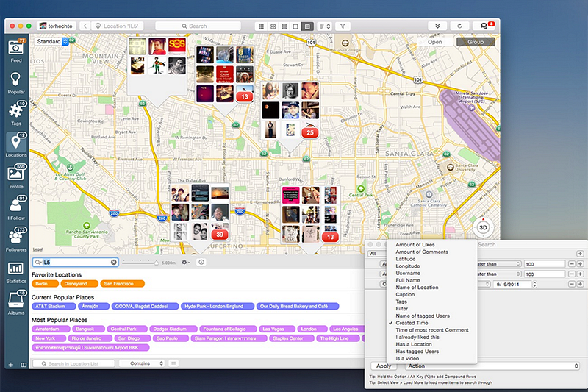Open the Tags hashtag section
Image resolution: width=588 pixels, height=392 pixels.
pyautogui.click(x=16, y=114)
